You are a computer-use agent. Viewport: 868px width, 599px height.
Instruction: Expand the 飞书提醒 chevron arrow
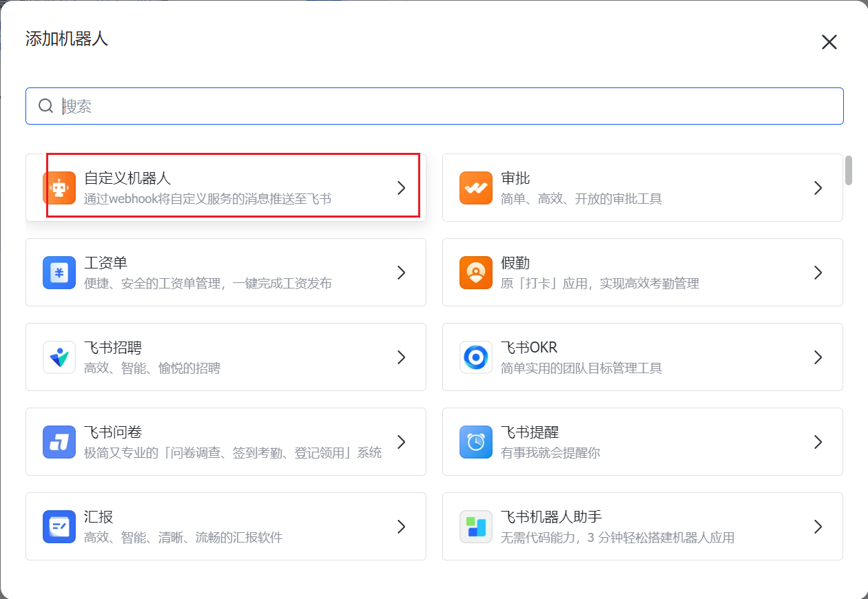click(818, 442)
